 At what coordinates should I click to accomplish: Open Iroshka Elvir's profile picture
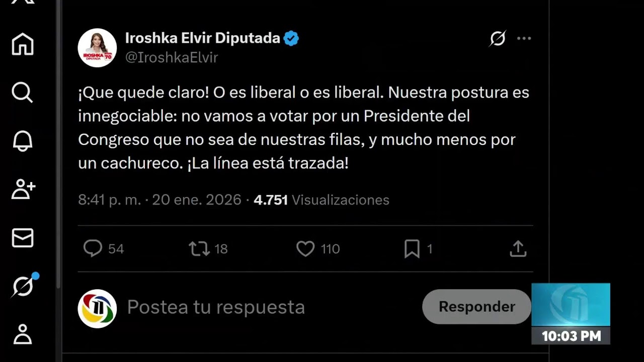click(97, 48)
